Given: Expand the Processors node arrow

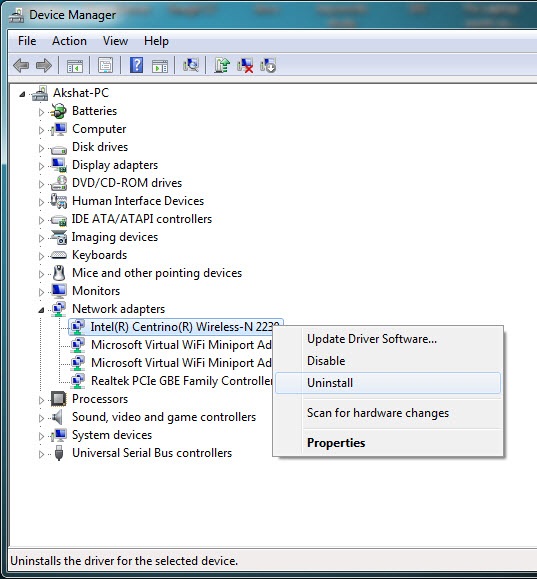Looking at the screenshot, I should [x=41, y=400].
